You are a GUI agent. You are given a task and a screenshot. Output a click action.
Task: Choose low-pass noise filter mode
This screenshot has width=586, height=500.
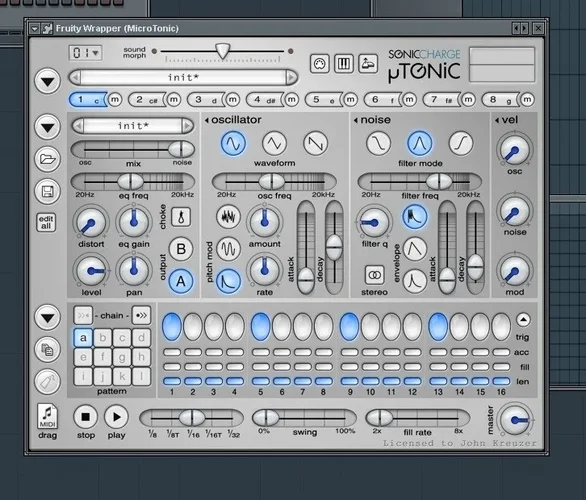point(378,143)
